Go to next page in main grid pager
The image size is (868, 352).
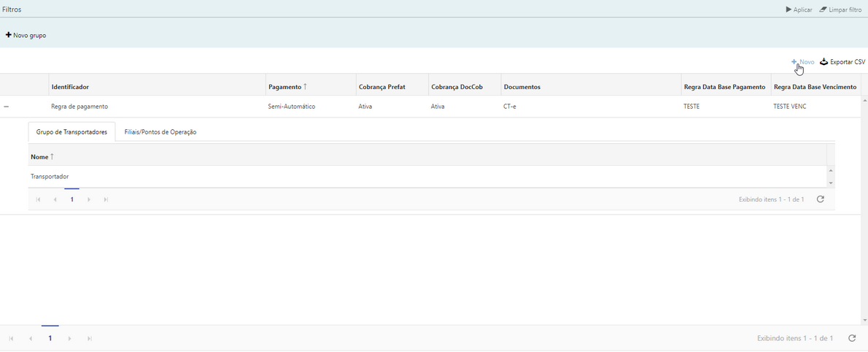tap(69, 339)
